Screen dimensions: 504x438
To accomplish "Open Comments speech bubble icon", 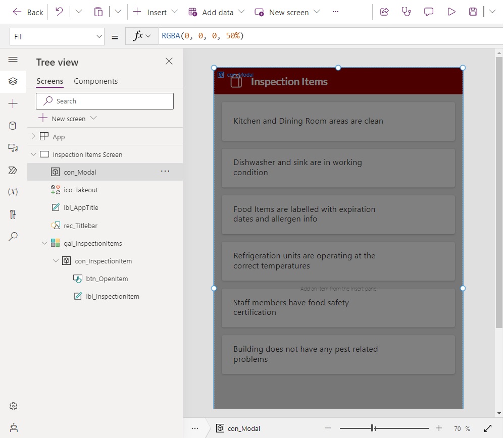I will (428, 12).
